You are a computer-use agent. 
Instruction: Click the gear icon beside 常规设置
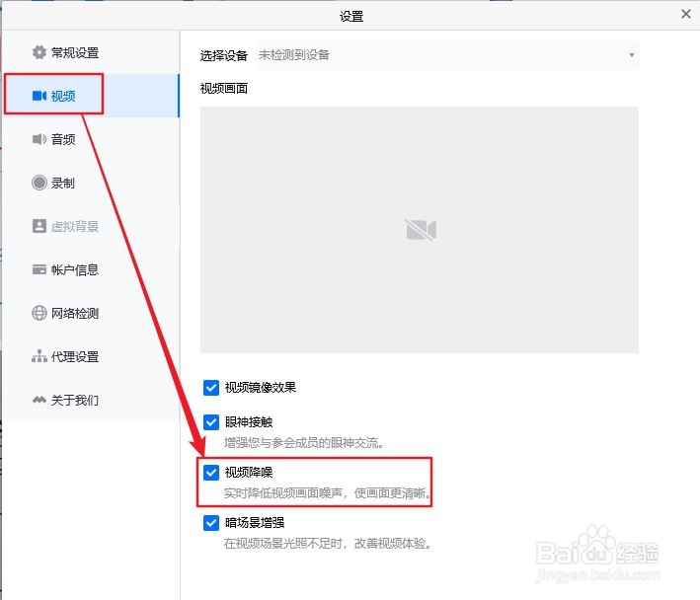[39, 52]
